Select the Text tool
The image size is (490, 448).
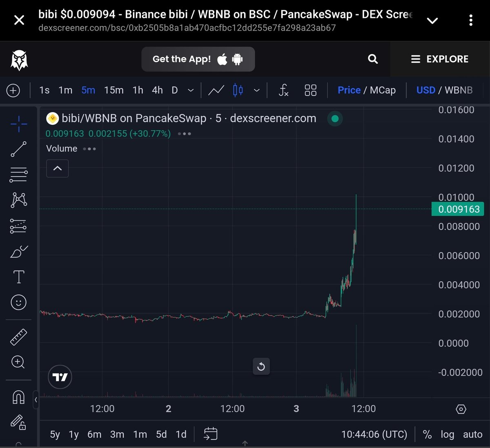click(19, 277)
